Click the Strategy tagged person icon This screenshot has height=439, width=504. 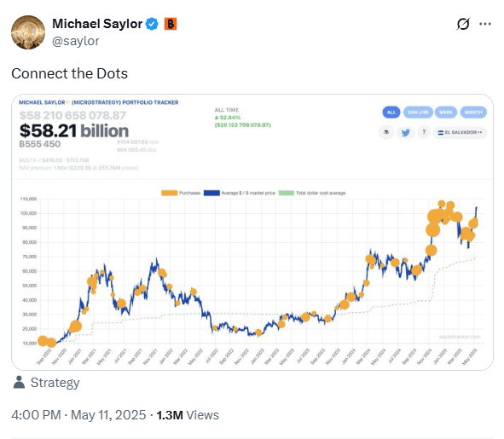click(x=19, y=382)
